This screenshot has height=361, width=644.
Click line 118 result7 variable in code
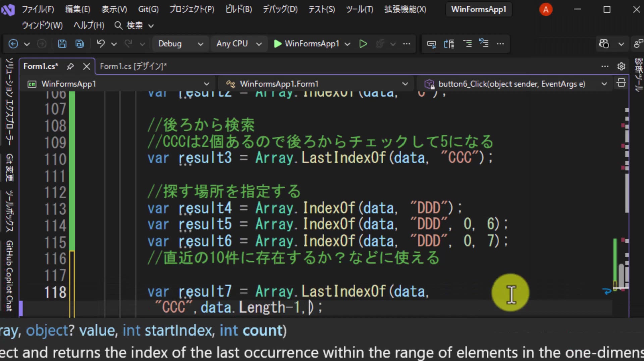[x=205, y=292]
